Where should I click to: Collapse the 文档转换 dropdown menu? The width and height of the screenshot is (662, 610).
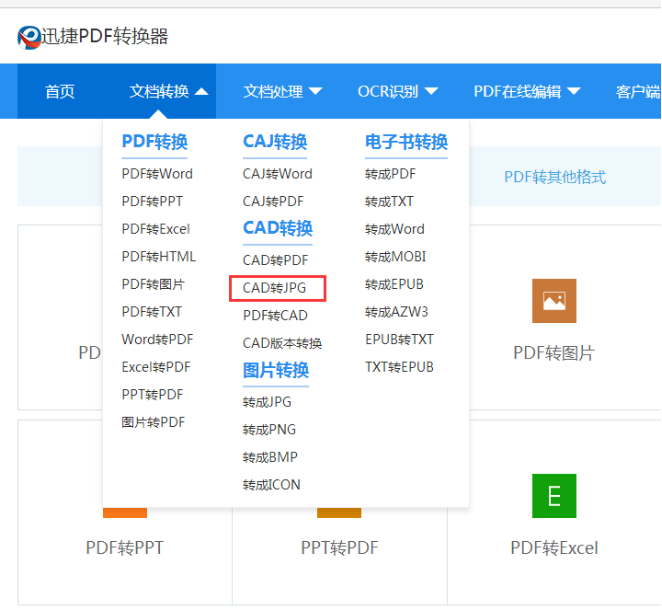[x=168, y=91]
